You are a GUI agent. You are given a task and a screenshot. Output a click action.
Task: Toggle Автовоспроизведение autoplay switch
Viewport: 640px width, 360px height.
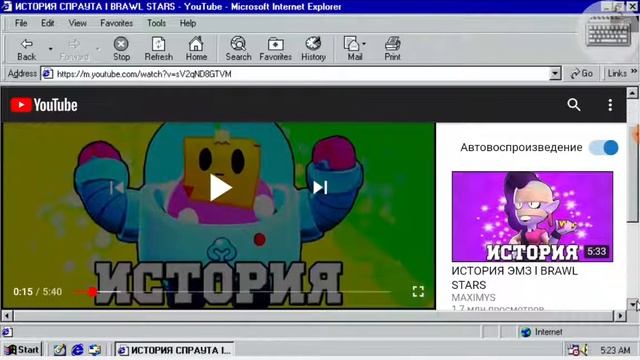[603, 148]
